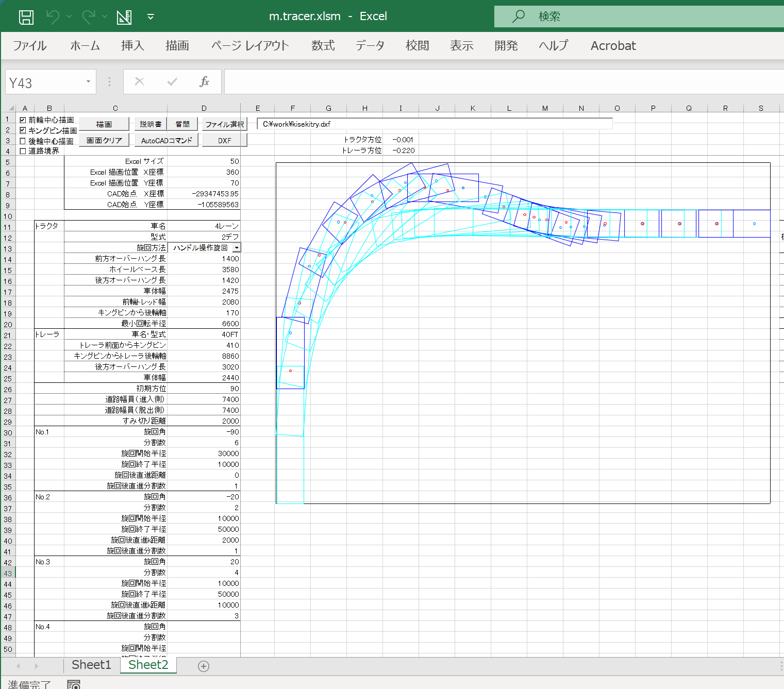The width and height of the screenshot is (784, 689).
Task: Open the 数式 ribbon tab
Action: click(323, 46)
